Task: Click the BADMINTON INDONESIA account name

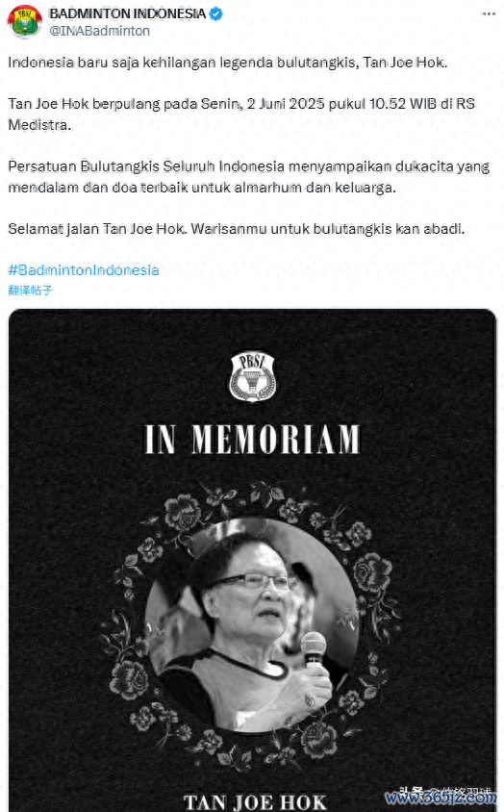Action: [127, 14]
